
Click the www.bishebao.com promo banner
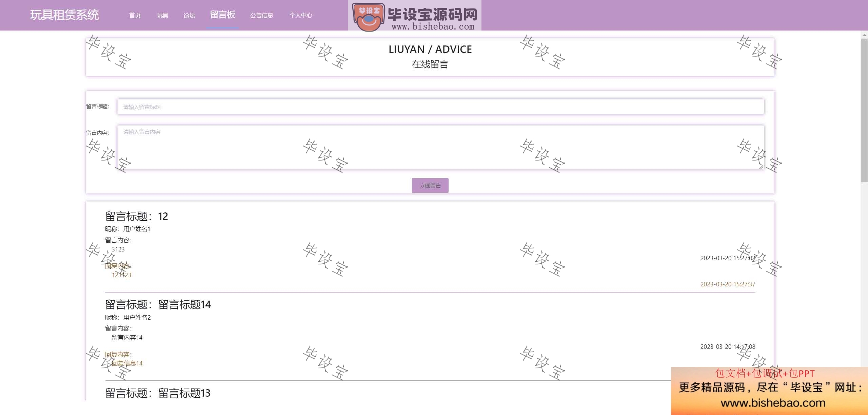point(769,391)
